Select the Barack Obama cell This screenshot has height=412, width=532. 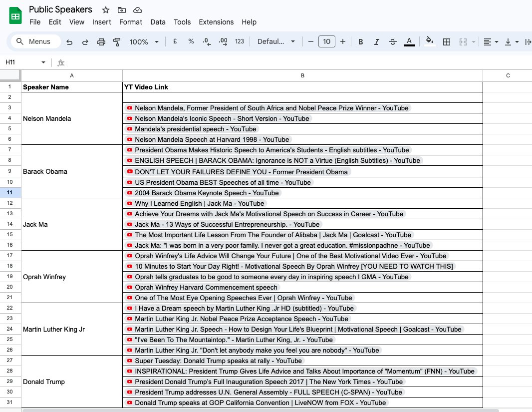[x=72, y=171]
